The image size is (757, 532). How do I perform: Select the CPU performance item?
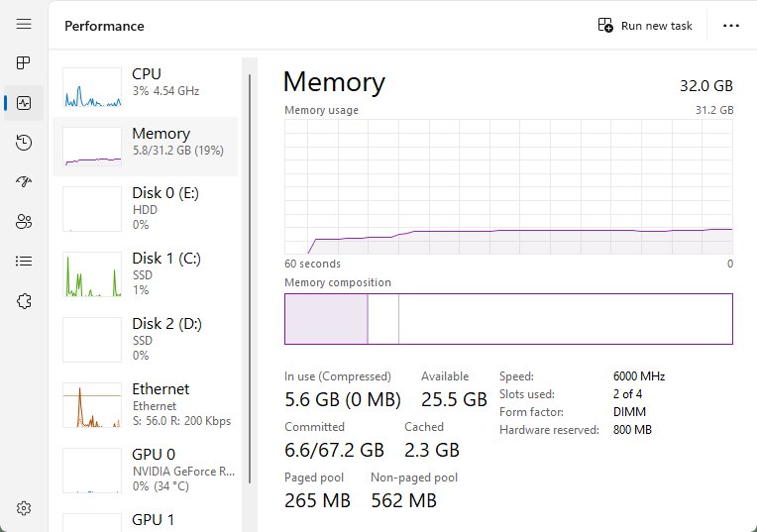coord(145,87)
